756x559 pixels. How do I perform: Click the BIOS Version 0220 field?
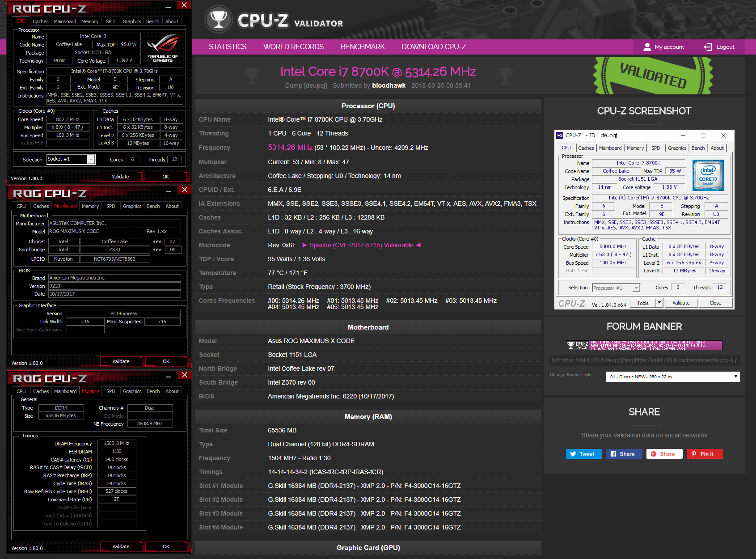114,286
